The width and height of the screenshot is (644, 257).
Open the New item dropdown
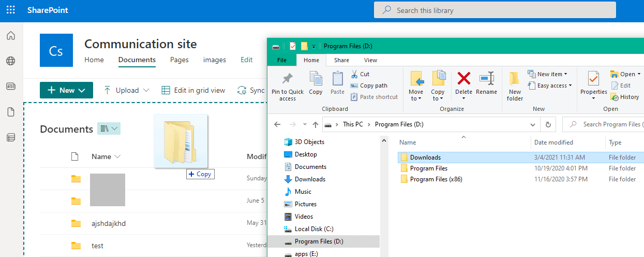548,74
